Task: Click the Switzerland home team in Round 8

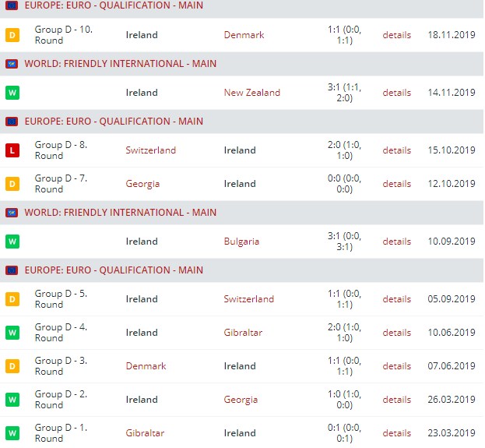Action: click(151, 150)
